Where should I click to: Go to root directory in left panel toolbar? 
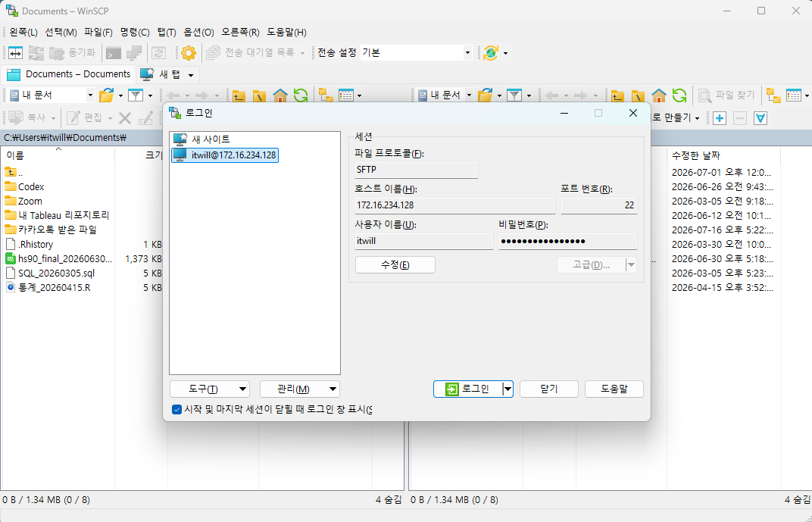click(x=259, y=95)
